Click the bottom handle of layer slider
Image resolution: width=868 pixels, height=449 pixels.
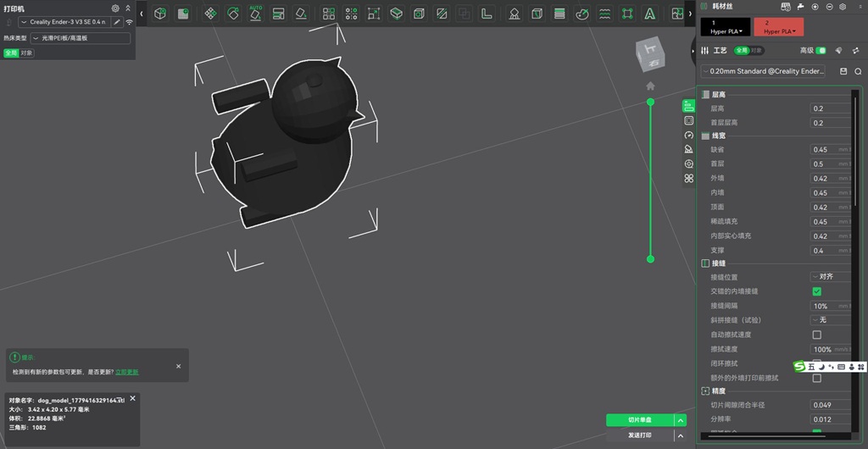coord(650,258)
